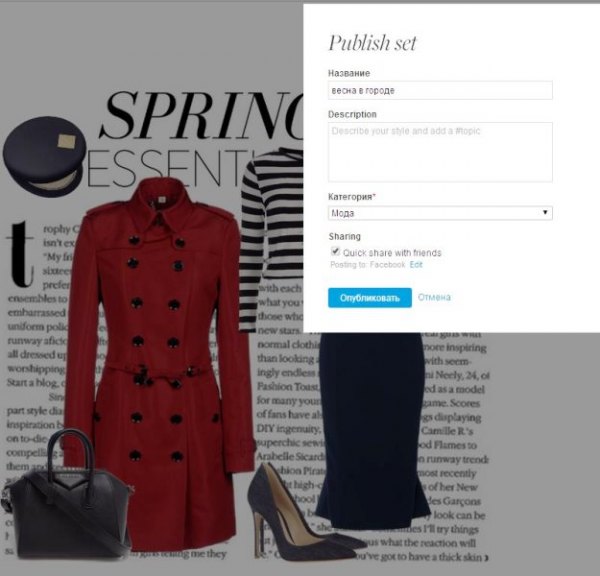Select the navy captain hat item
This screenshot has width=600, height=576.
pos(44,156)
